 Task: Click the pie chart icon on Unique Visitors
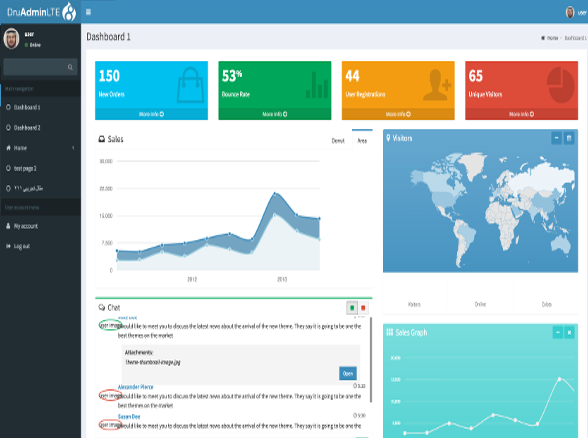(x=560, y=85)
